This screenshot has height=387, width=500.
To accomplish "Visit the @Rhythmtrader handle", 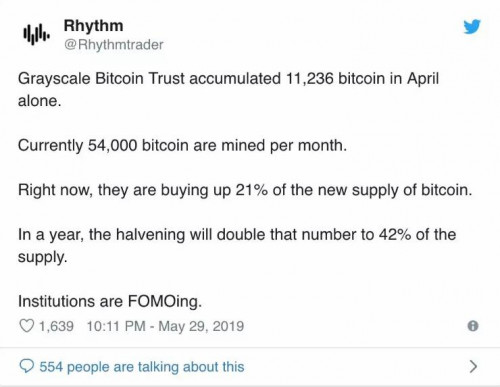I will pos(114,45).
